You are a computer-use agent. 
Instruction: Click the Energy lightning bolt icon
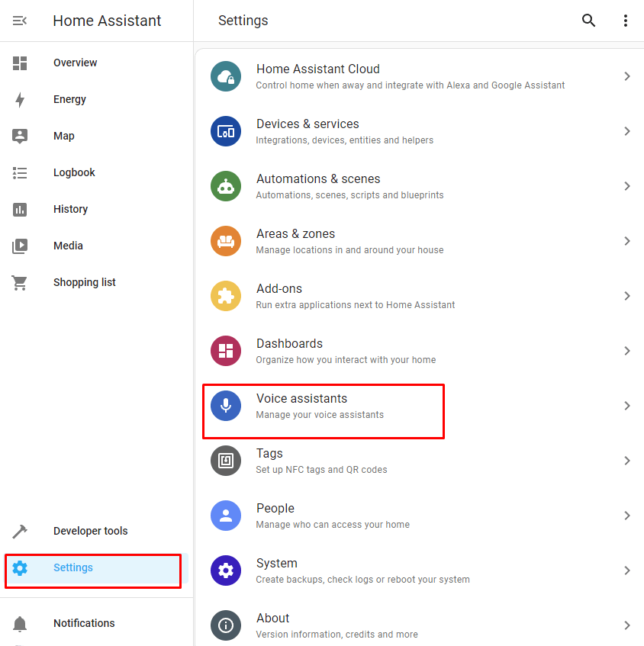20,100
